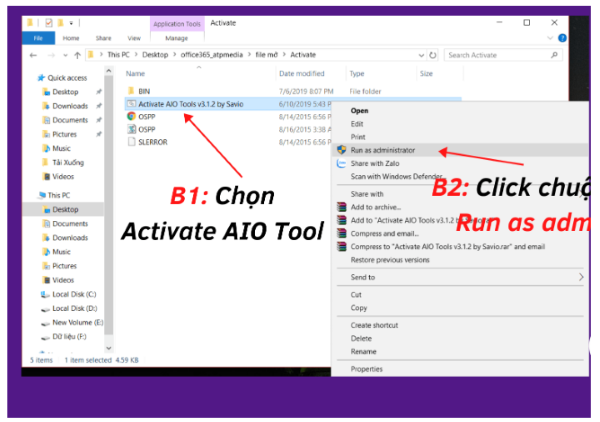Select This PC in navigation pane
Image resolution: width=600 pixels, height=422 pixels.
59,195
